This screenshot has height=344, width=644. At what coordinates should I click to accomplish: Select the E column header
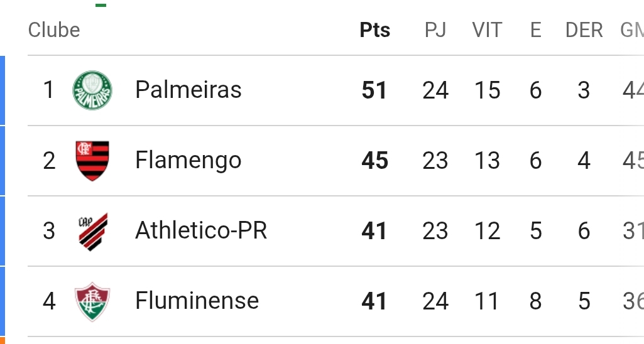pos(535,30)
